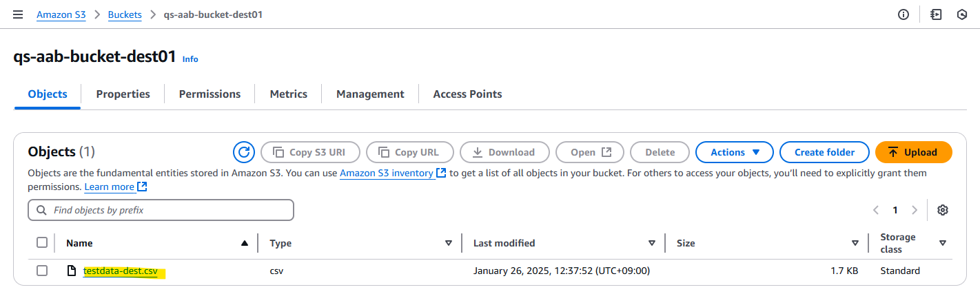Sort by Last modified column arrow
This screenshot has width=980, height=305.
point(651,242)
